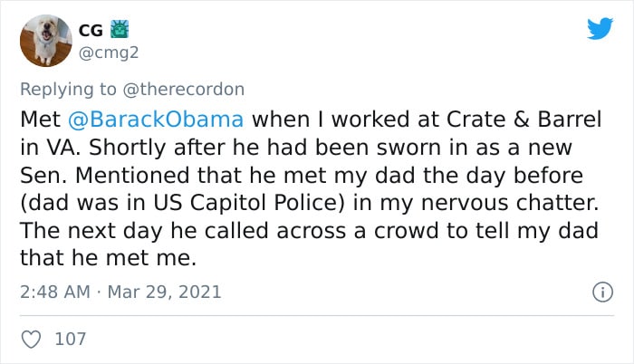
Task: Click the Mar 29, 2021 date
Action: coord(164,292)
